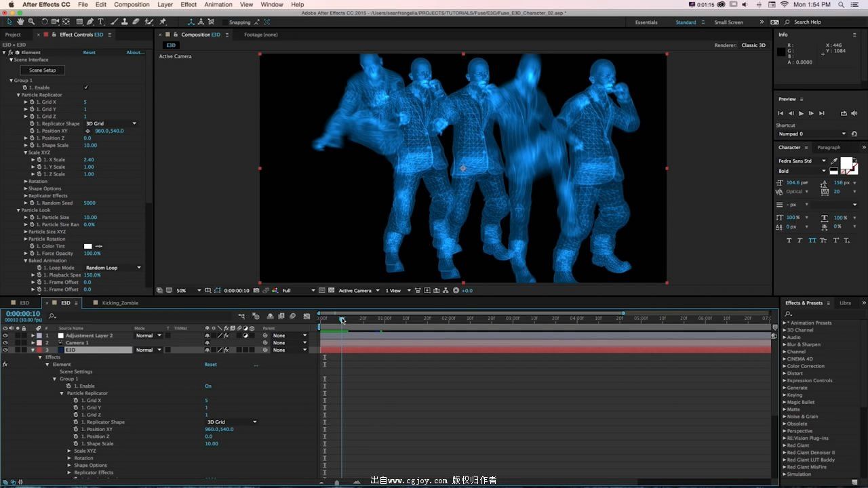Click Reset for Element in timeline
The height and width of the screenshot is (488, 868).
(x=211, y=365)
